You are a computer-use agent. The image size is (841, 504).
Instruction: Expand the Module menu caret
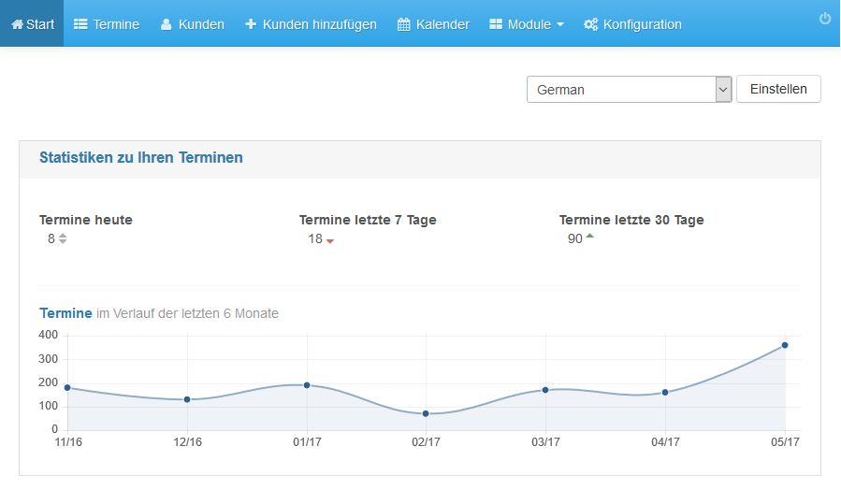pyautogui.click(x=560, y=24)
